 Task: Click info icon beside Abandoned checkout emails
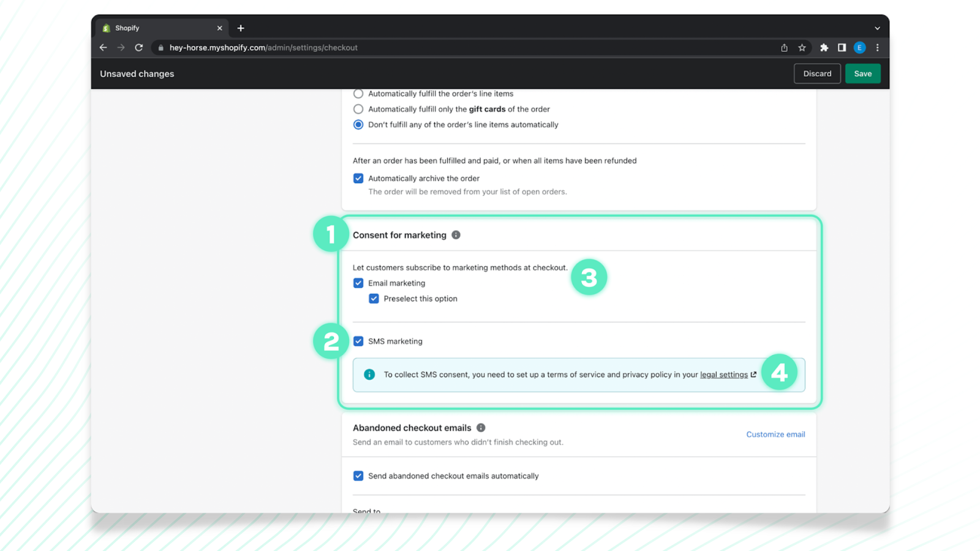pyautogui.click(x=481, y=428)
